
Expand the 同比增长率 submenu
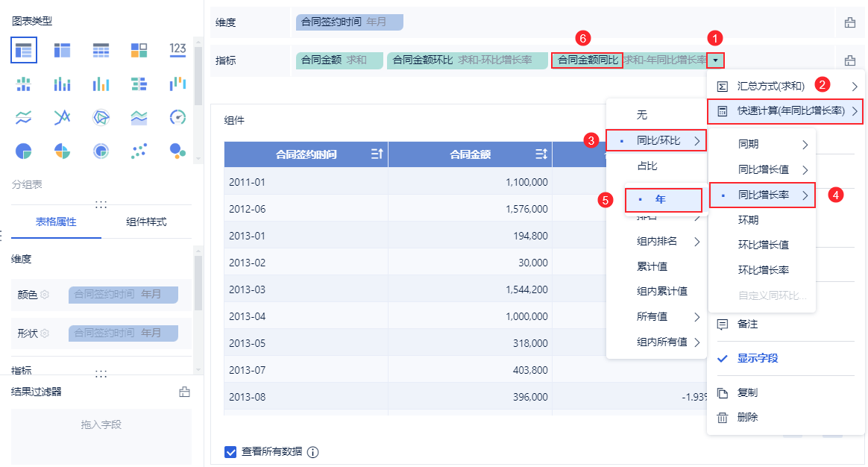click(761, 195)
